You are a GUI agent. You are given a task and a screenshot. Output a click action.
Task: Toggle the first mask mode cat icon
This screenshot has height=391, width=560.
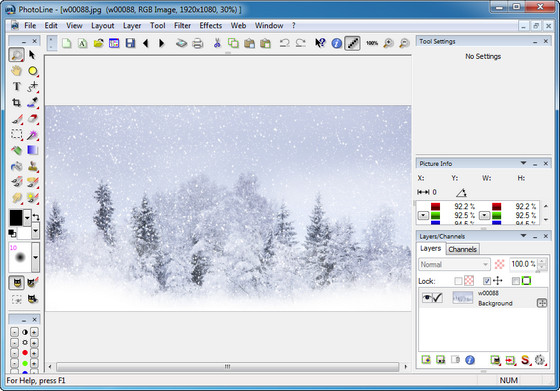[x=16, y=283]
